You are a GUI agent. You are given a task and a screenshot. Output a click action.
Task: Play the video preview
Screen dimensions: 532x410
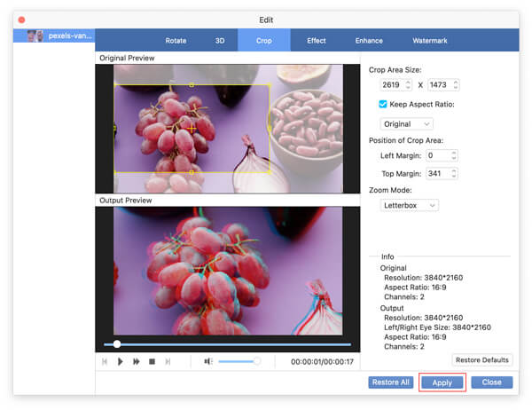(x=120, y=361)
